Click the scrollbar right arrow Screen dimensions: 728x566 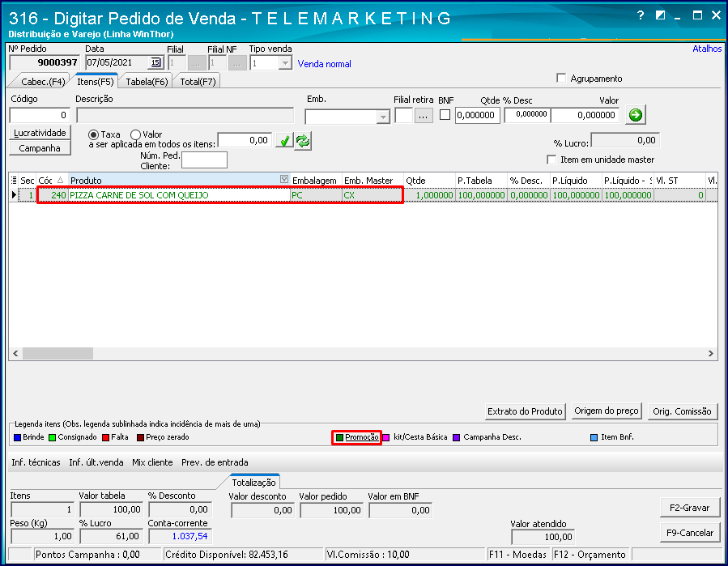click(710, 353)
